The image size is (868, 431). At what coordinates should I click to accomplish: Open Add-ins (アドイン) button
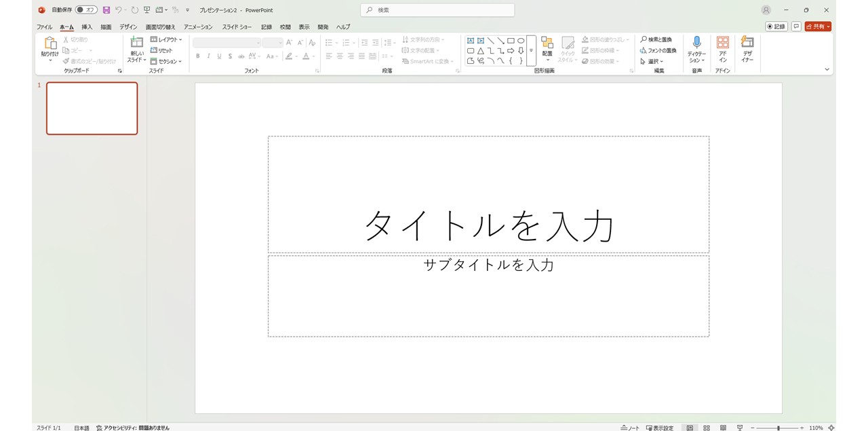pyautogui.click(x=723, y=49)
